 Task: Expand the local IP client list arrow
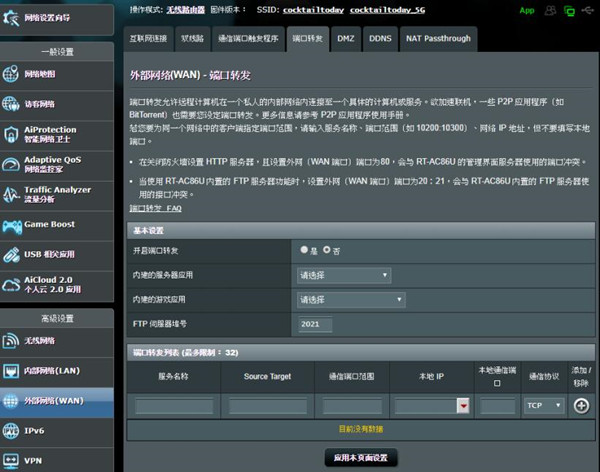pyautogui.click(x=463, y=406)
